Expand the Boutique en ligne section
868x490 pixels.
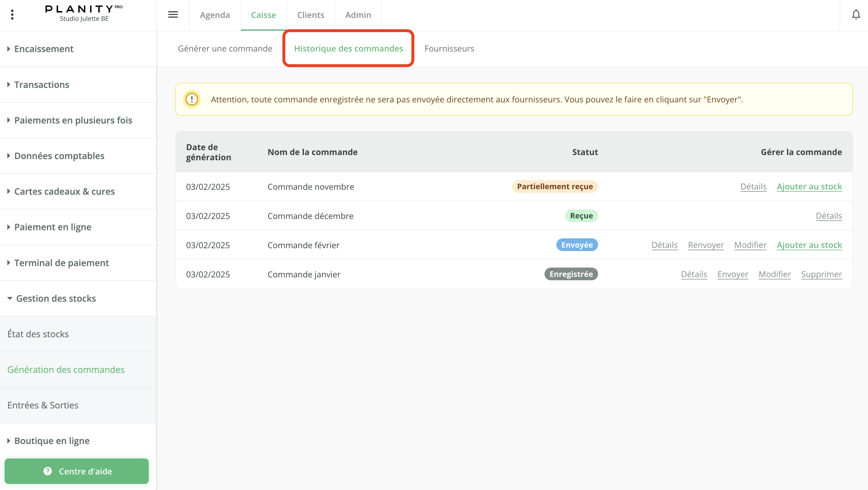pyautogui.click(x=52, y=441)
